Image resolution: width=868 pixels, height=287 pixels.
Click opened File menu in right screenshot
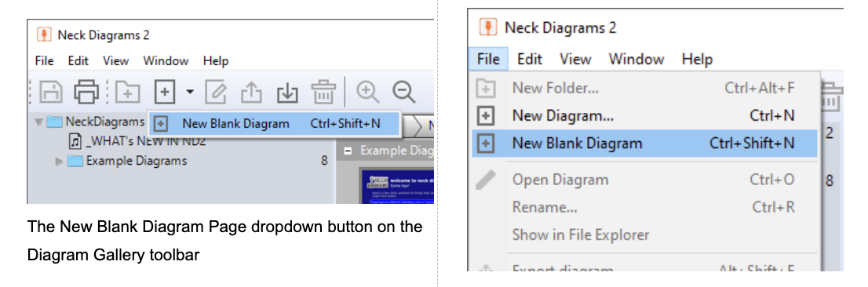(x=488, y=59)
